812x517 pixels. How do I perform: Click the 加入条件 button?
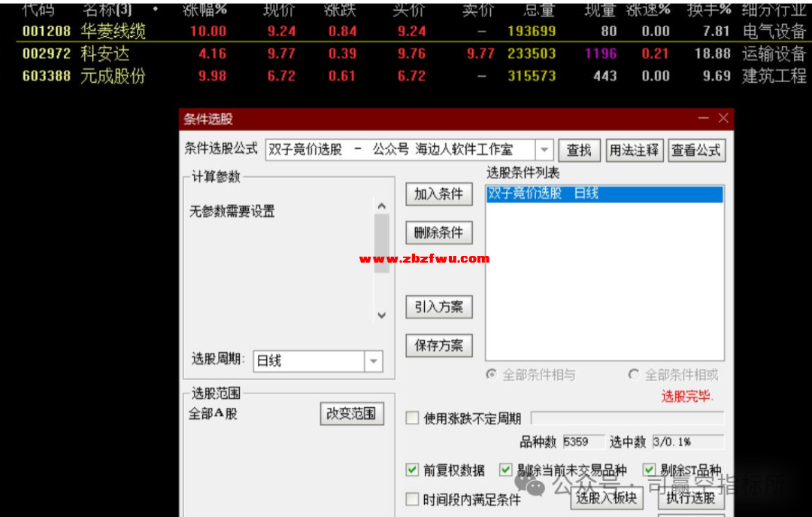click(438, 194)
